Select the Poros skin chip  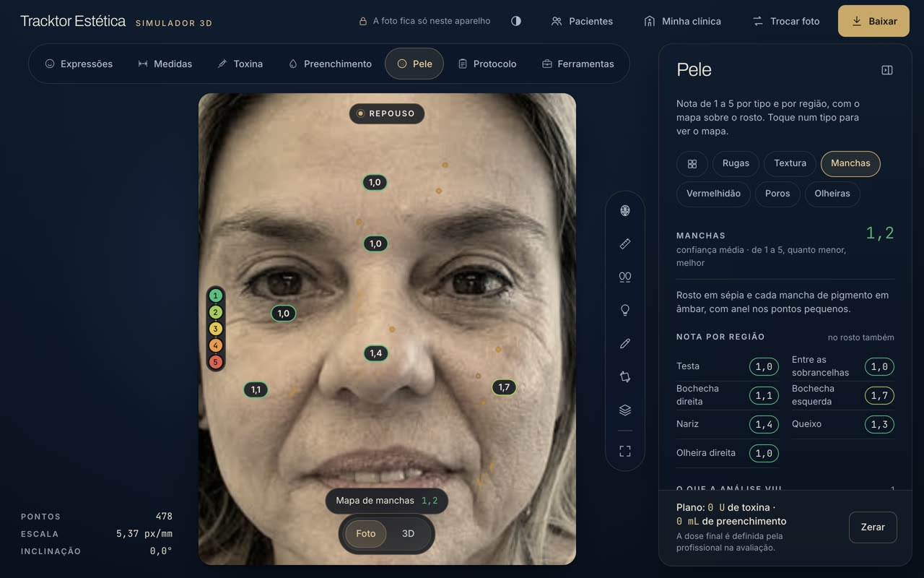[777, 194]
